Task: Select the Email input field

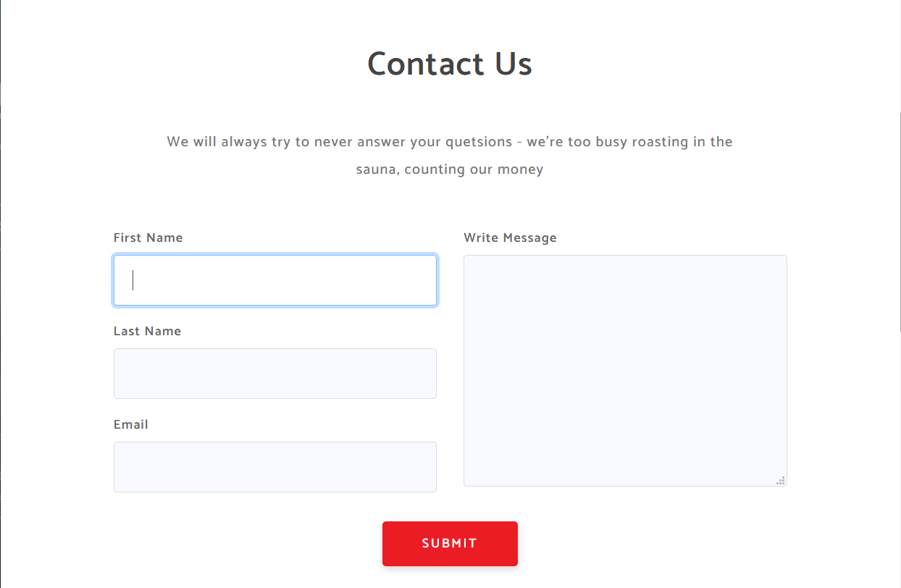Action: (x=275, y=467)
